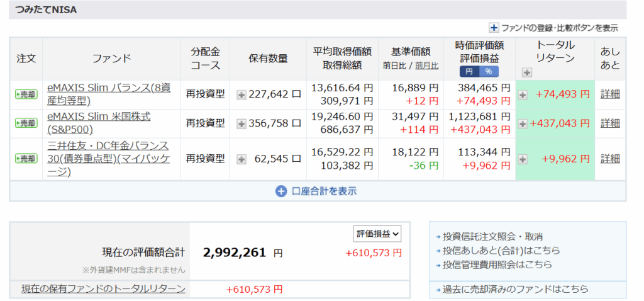Open 詳細 for eMAXIS Slim 米国株式 row

click(x=610, y=123)
